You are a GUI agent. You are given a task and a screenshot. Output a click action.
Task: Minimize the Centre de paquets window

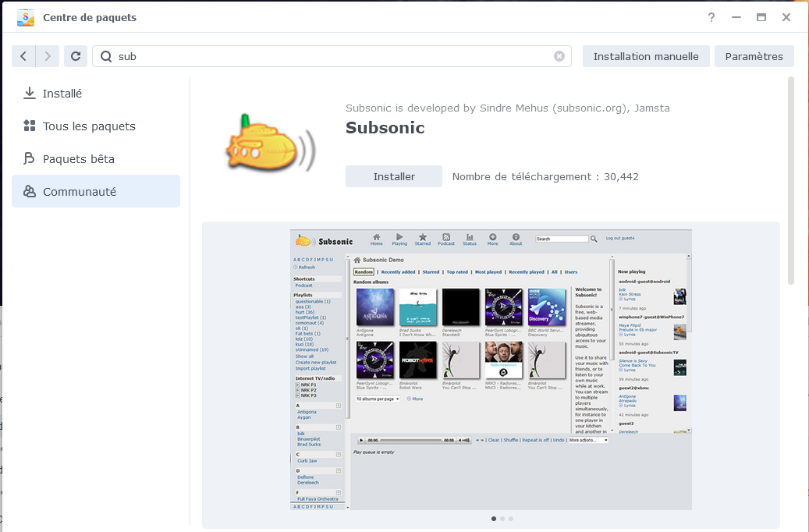click(736, 17)
